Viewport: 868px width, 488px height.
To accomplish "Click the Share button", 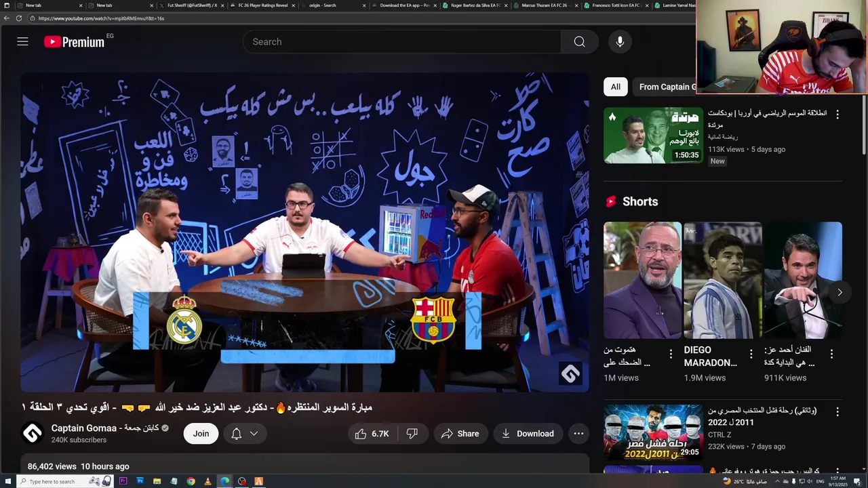I will pyautogui.click(x=460, y=434).
